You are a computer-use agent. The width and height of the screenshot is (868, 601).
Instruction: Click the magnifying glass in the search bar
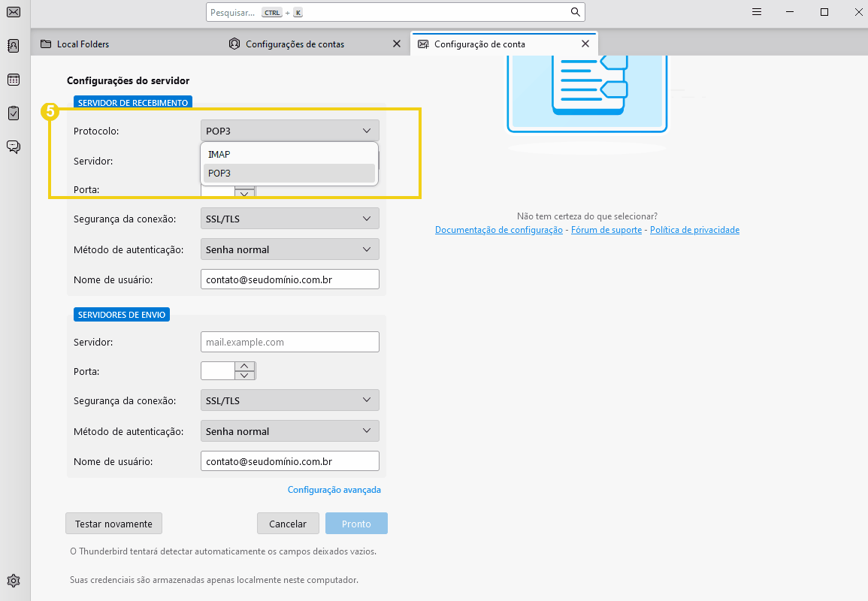pyautogui.click(x=575, y=11)
